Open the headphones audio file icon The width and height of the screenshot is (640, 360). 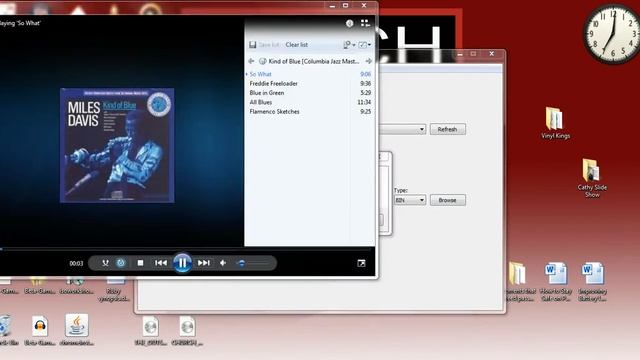(40, 331)
